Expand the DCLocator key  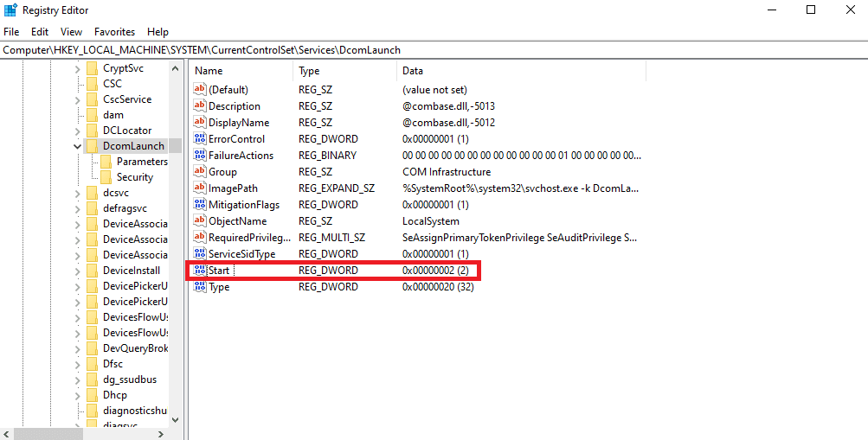77,131
